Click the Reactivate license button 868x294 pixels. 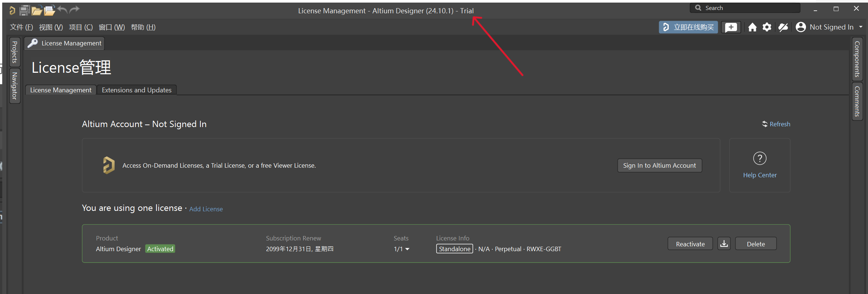[x=690, y=244]
